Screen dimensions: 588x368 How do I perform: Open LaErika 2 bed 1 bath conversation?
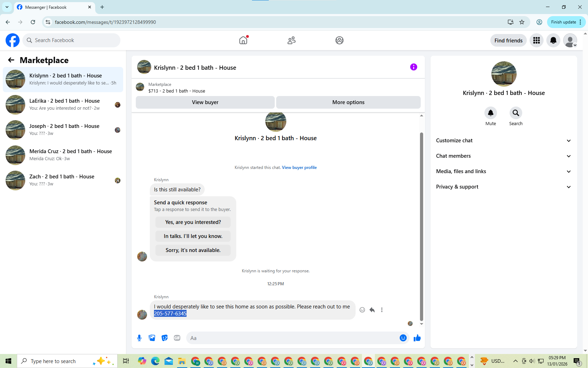[63, 105]
